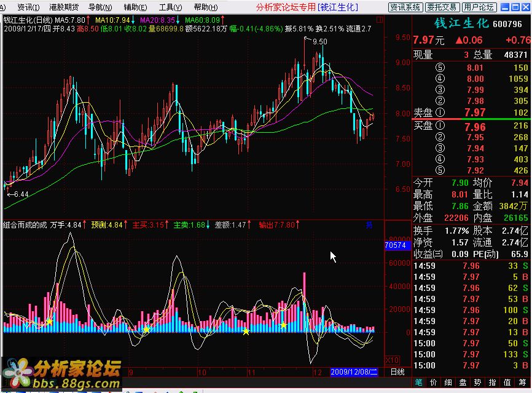Click the buy level ② price 7.95

[x=475, y=137]
